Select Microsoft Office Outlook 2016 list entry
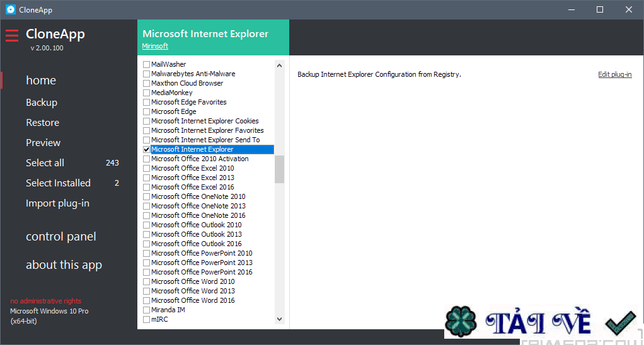Viewport: 644px width, 345px height. tap(196, 244)
